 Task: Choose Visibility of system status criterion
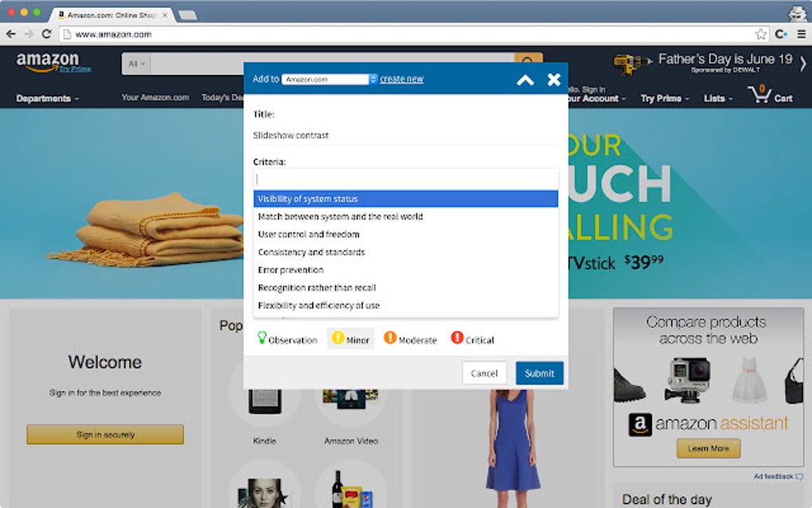[x=405, y=199]
